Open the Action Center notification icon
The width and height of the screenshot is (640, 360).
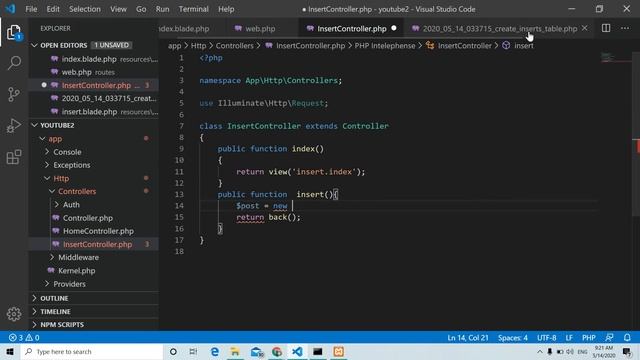pyautogui.click(x=627, y=351)
